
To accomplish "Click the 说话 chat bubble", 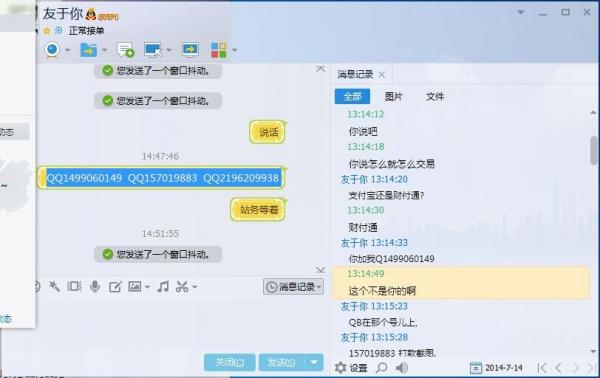I will [268, 132].
